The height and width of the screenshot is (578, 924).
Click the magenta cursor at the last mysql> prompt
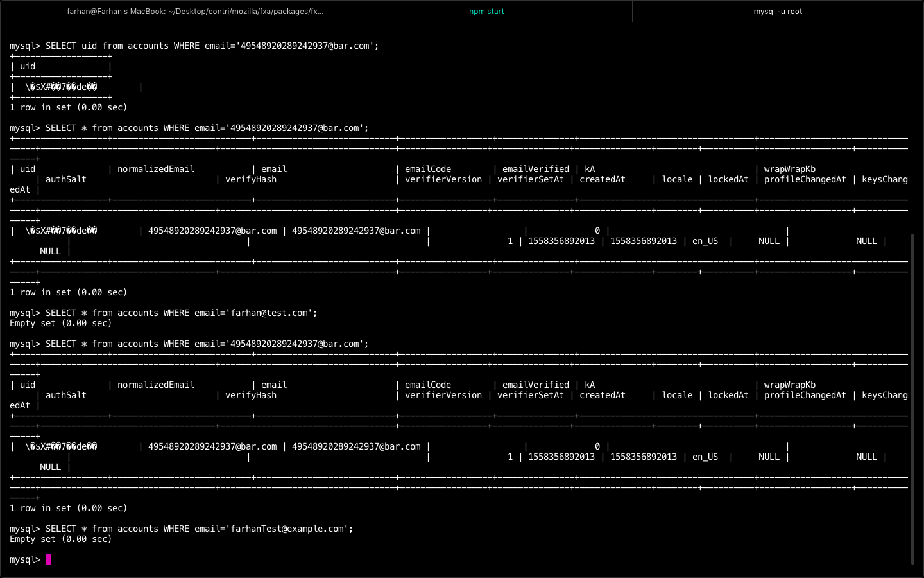pyautogui.click(x=48, y=559)
